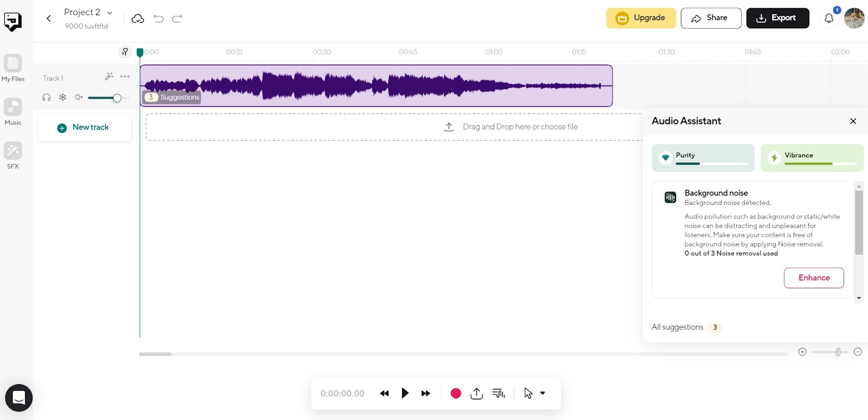Redo the last action
The height and width of the screenshot is (420, 868).
pyautogui.click(x=177, y=18)
